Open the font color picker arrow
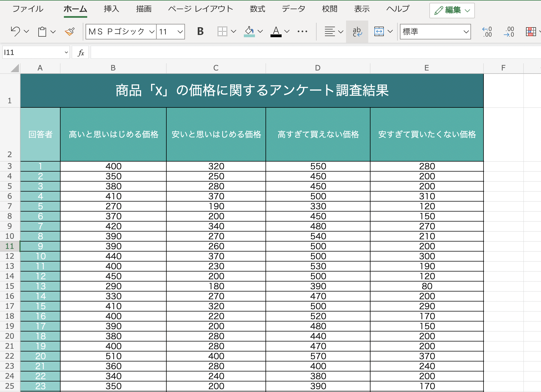This screenshot has width=541, height=392. [287, 31]
